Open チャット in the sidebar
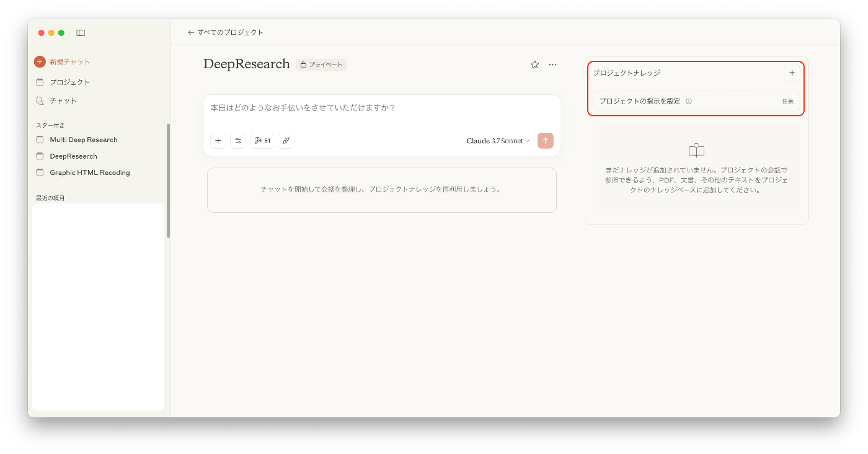Image resolution: width=868 pixels, height=454 pixels. [56, 100]
